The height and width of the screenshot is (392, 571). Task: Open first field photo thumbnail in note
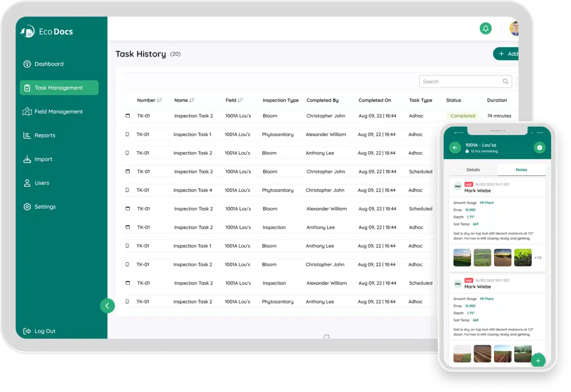(462, 257)
